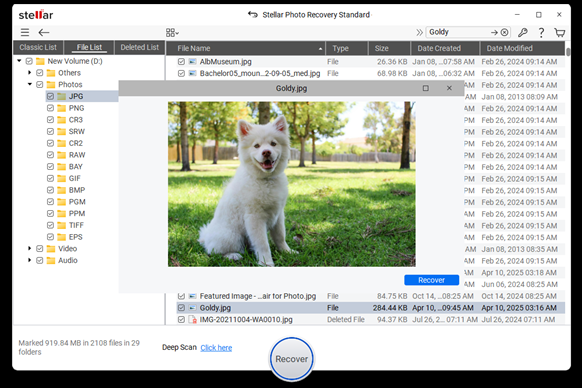The width and height of the screenshot is (582, 388).
Task: Expand the Others folder node
Action: coord(30,72)
